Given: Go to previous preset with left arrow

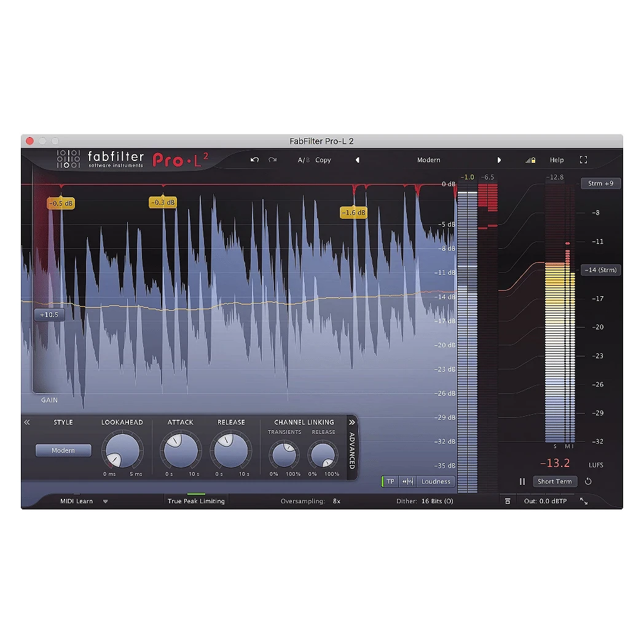Looking at the screenshot, I should [357, 160].
